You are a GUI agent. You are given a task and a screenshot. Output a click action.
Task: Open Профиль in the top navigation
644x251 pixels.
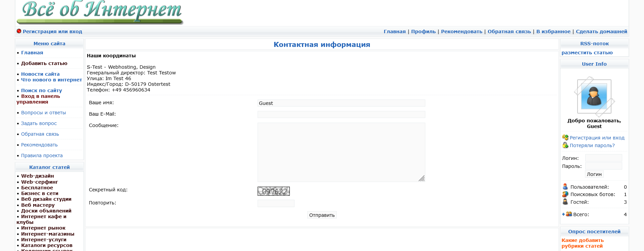click(423, 32)
